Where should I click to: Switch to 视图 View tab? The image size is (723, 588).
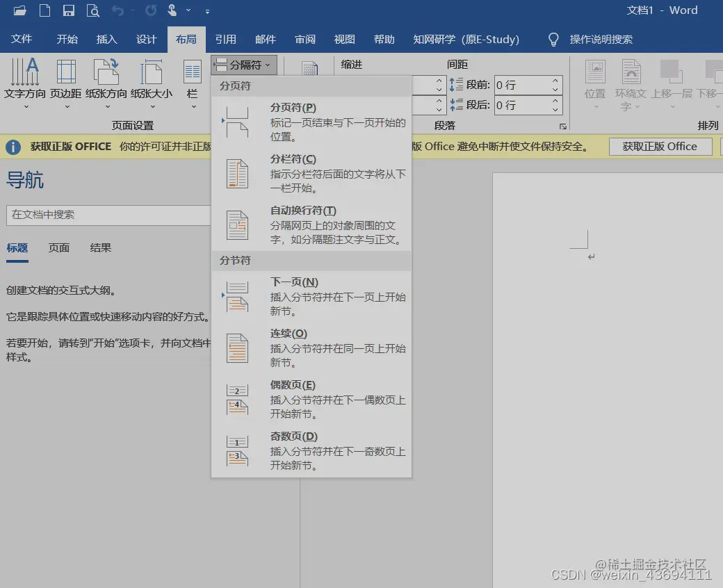(344, 39)
